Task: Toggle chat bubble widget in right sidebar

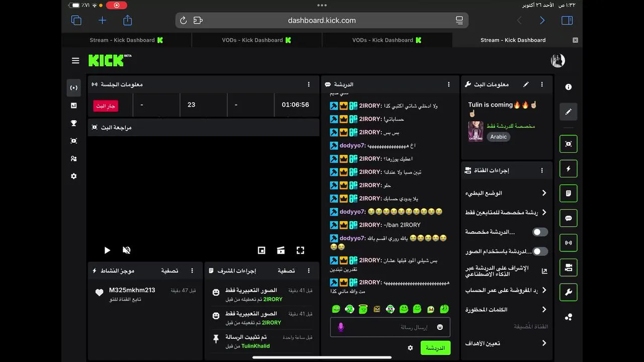Action: [569, 218]
